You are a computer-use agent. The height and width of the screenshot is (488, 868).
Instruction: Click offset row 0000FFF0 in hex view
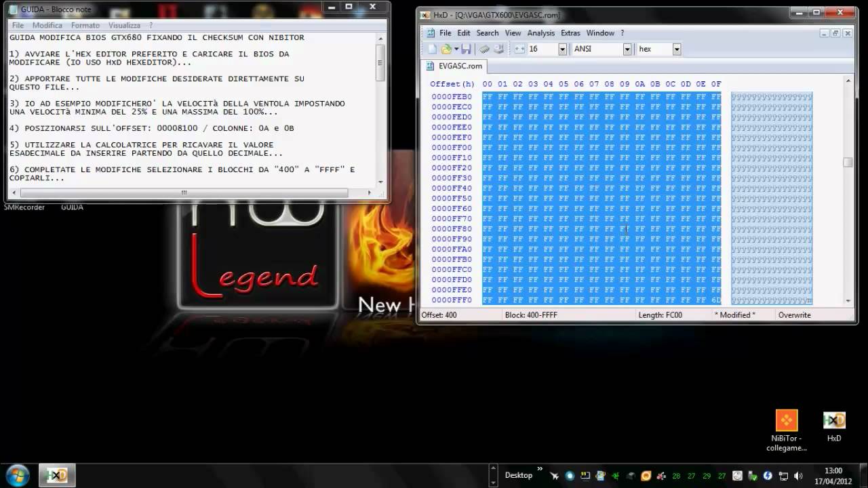[x=452, y=300]
